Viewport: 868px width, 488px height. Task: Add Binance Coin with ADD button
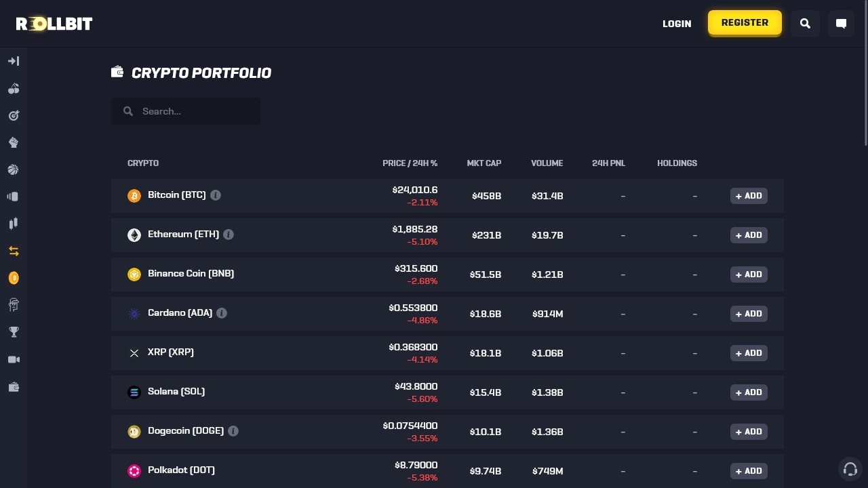click(749, 274)
